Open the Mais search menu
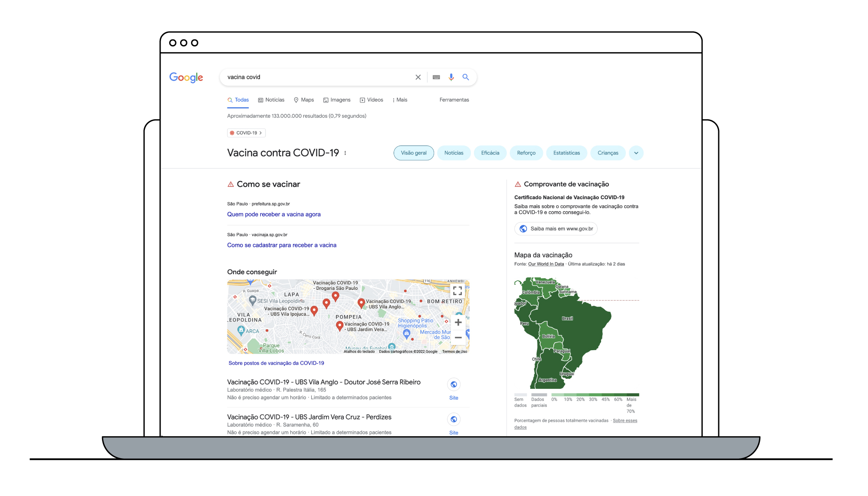868x496 pixels. click(400, 100)
